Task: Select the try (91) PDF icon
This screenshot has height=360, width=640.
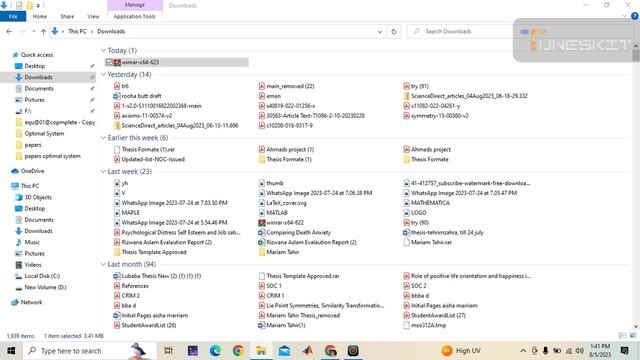Action: tap(407, 86)
